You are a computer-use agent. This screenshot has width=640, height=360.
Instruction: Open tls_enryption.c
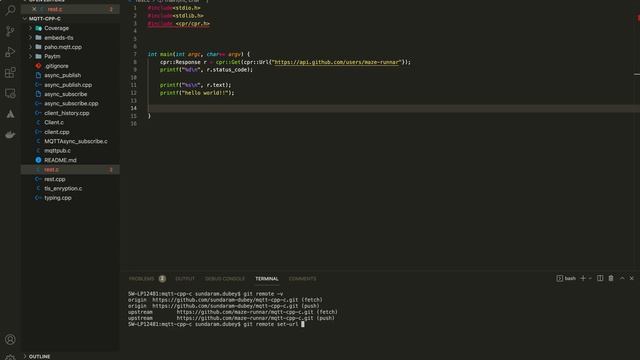click(63, 188)
